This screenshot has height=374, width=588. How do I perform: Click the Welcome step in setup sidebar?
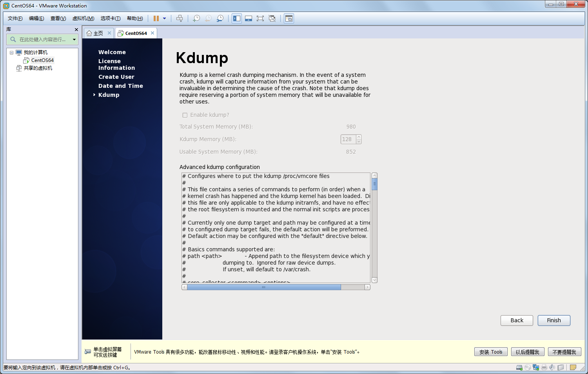pos(112,52)
